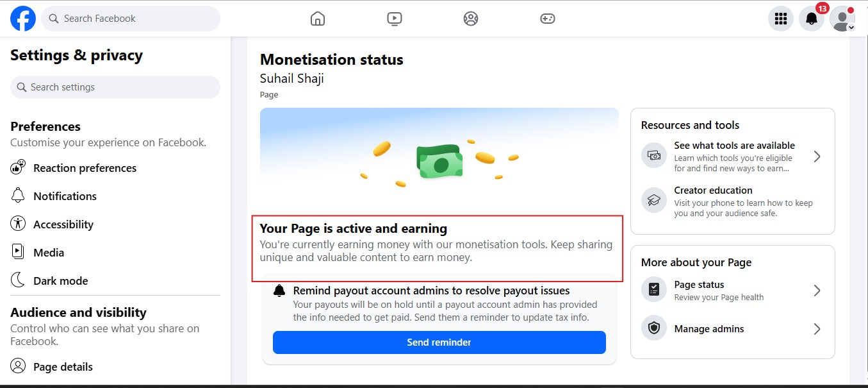Viewport: 868px width, 388px height.
Task: Expand Manage admins option
Action: (x=817, y=329)
